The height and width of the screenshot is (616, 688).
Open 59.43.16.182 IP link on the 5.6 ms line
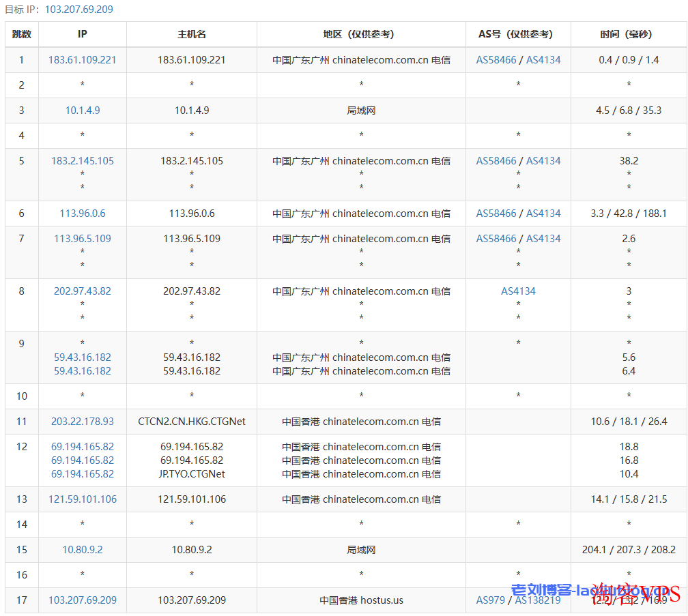[x=83, y=357]
